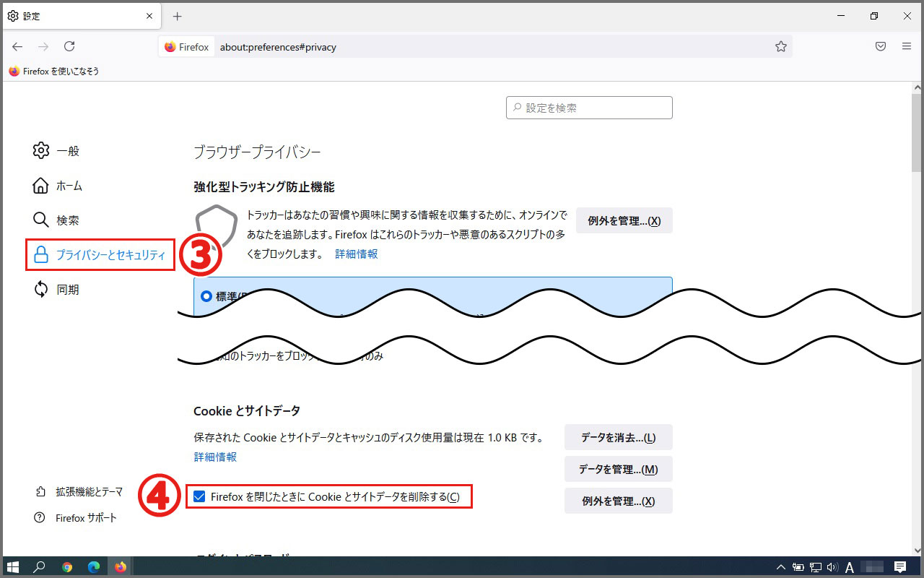Switch to Firefox in the taskbar

pos(121,567)
